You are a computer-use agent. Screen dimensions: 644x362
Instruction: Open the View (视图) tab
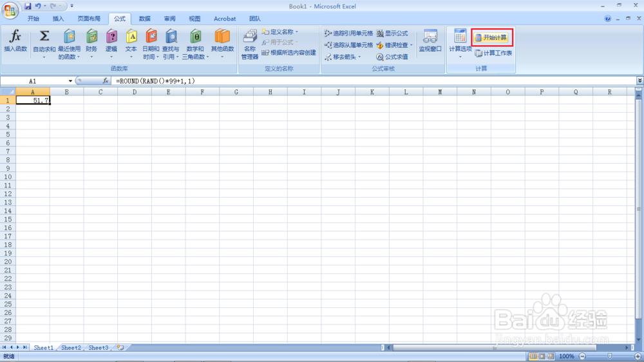[194, 19]
